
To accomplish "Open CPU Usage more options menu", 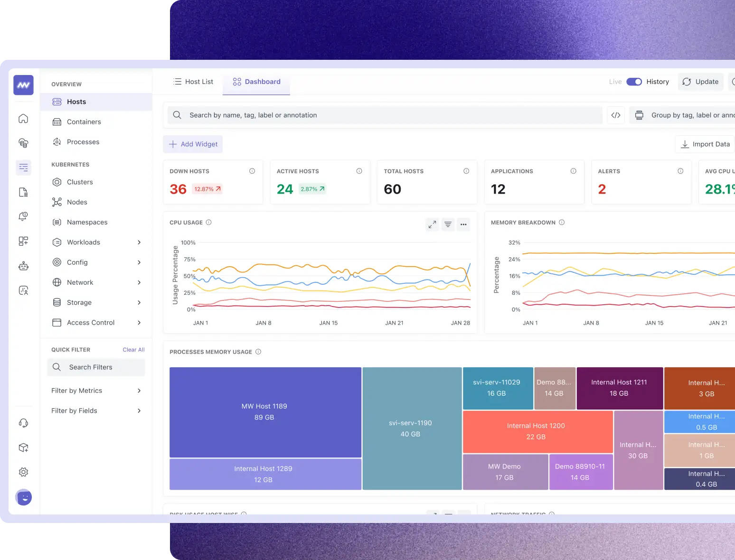I will tap(463, 224).
